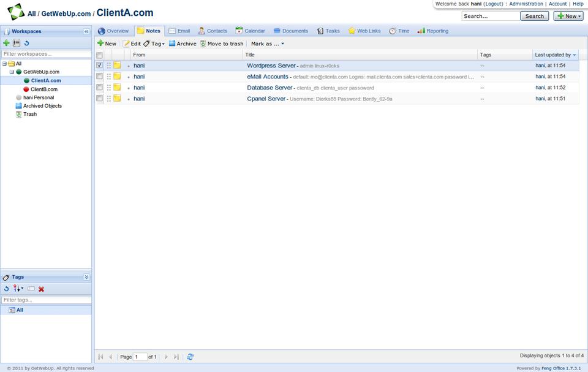Add a new workspace with the plus icon
Viewport: 588px width, 372px height.
(6, 43)
